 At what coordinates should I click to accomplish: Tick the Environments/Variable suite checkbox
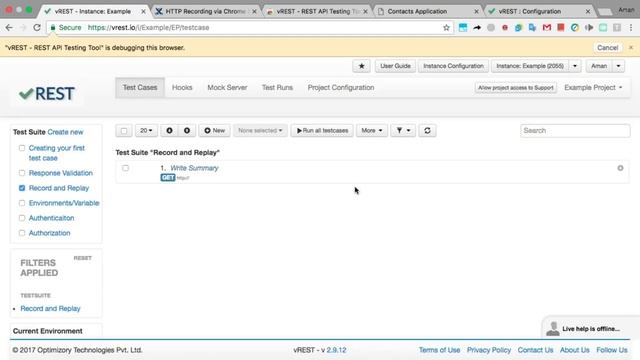tap(22, 203)
